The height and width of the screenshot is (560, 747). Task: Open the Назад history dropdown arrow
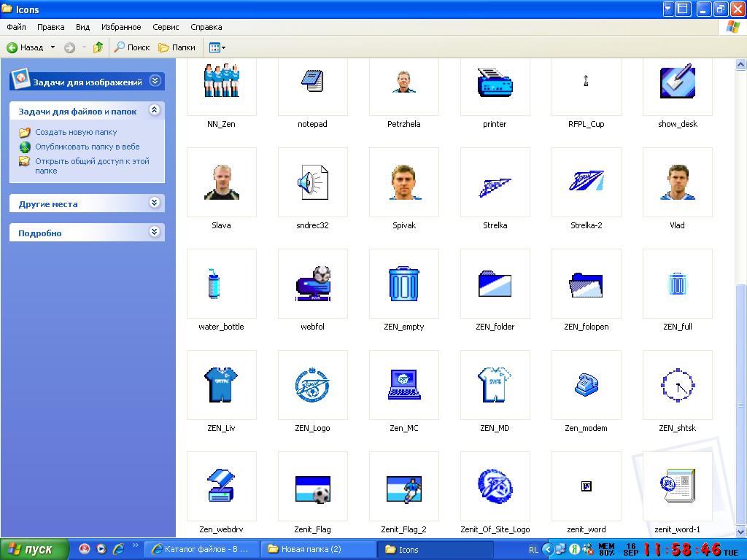[53, 47]
